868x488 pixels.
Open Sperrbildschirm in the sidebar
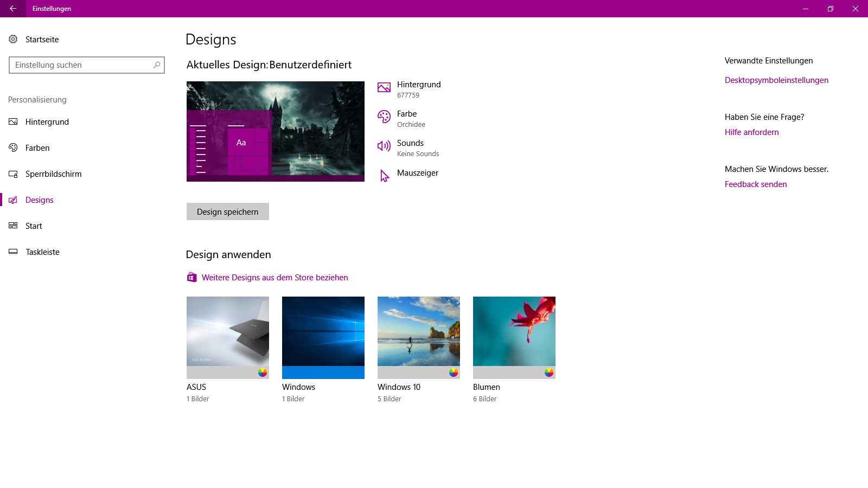tap(53, 174)
